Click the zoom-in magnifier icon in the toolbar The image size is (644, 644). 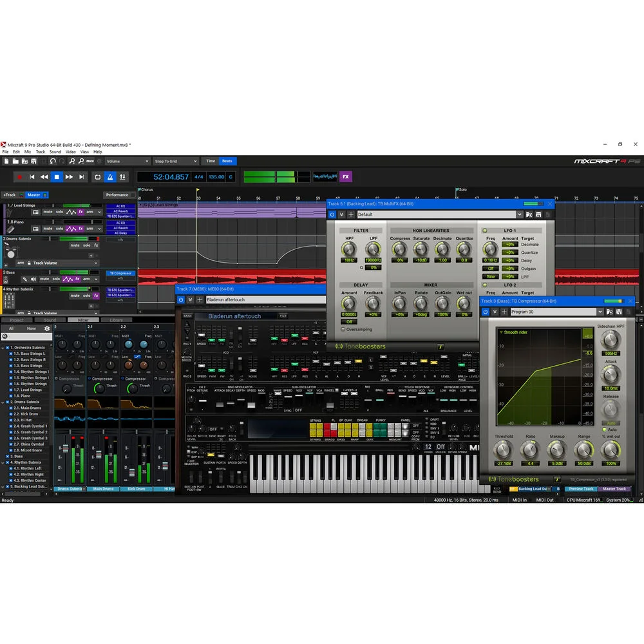(71, 161)
